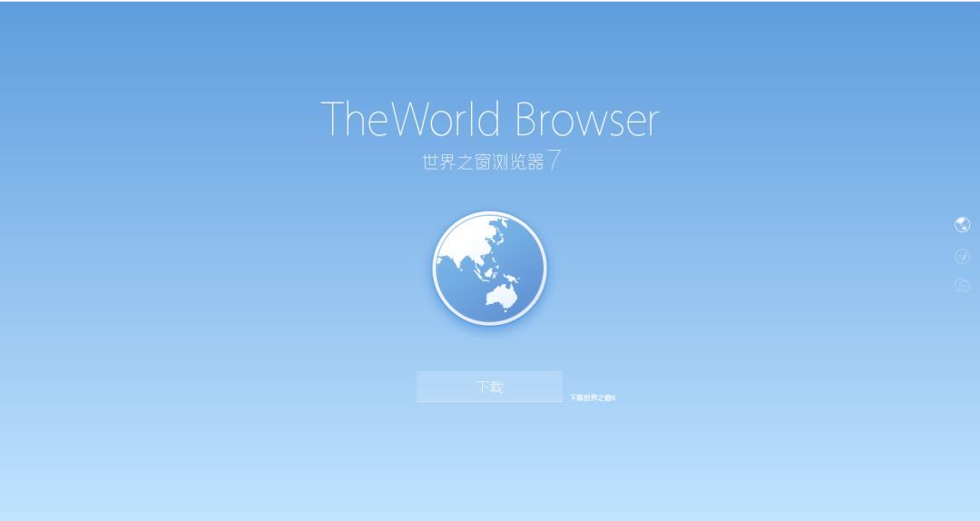Open the chat bubble page indicator icon

click(962, 286)
